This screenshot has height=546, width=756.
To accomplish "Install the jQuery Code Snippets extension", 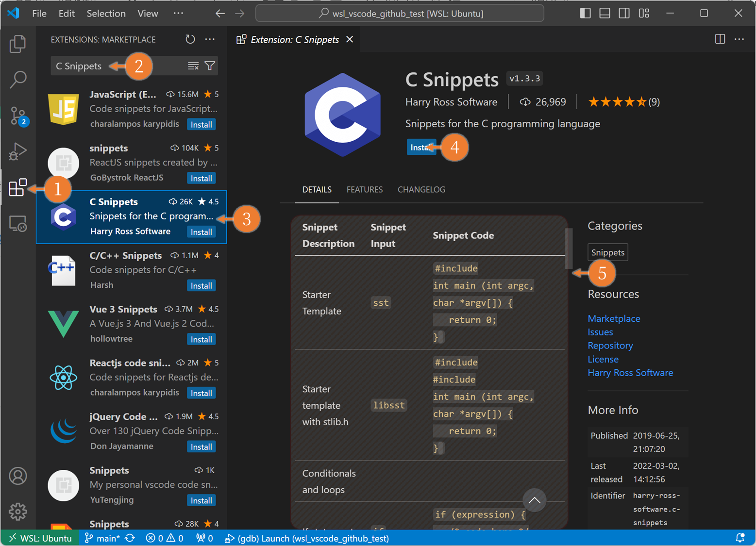I will 201,447.
